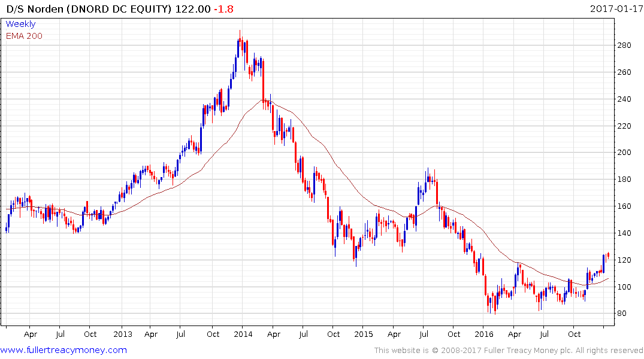The width and height of the screenshot is (644, 359).
Task: Select the chart title 'D/S Norden (DNORD DC EQUITY)'
Action: [89, 9]
